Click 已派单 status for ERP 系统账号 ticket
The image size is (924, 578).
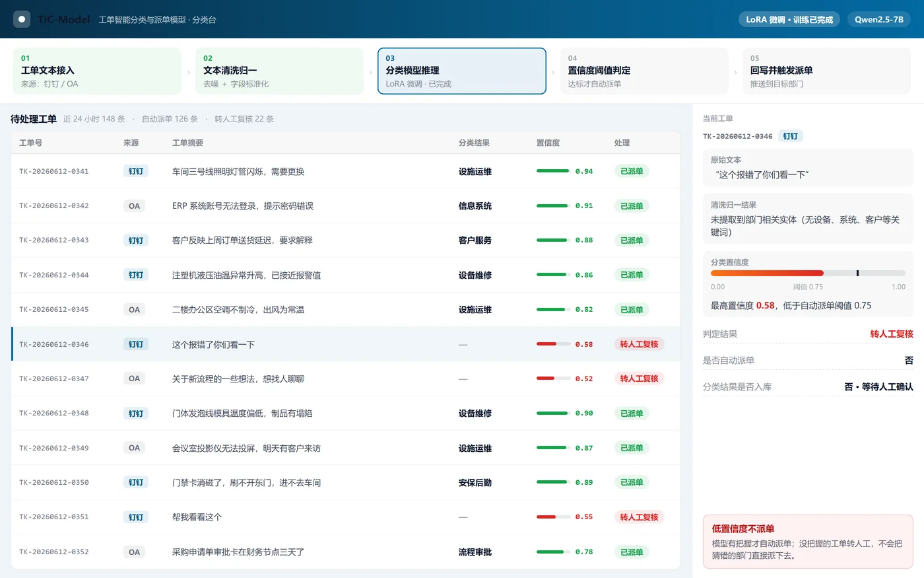(632, 206)
